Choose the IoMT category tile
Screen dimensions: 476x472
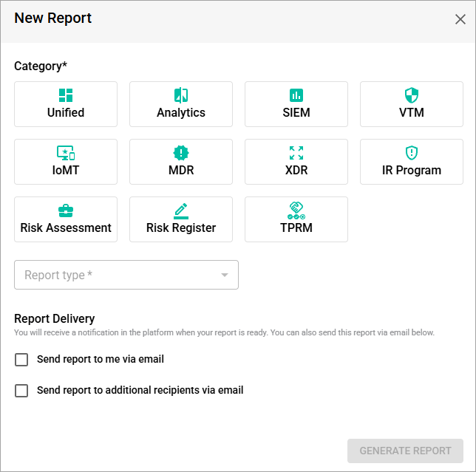click(x=66, y=162)
